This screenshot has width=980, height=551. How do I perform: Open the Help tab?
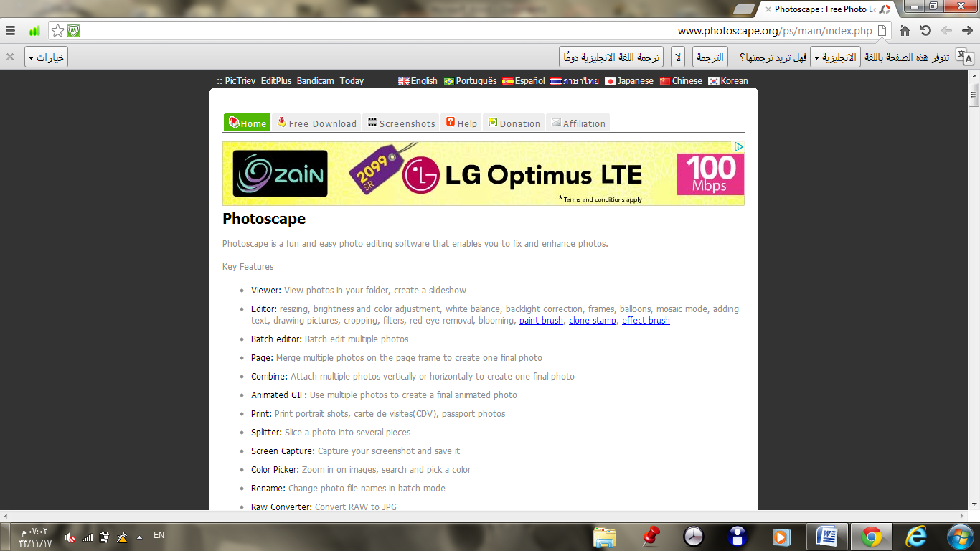(461, 123)
